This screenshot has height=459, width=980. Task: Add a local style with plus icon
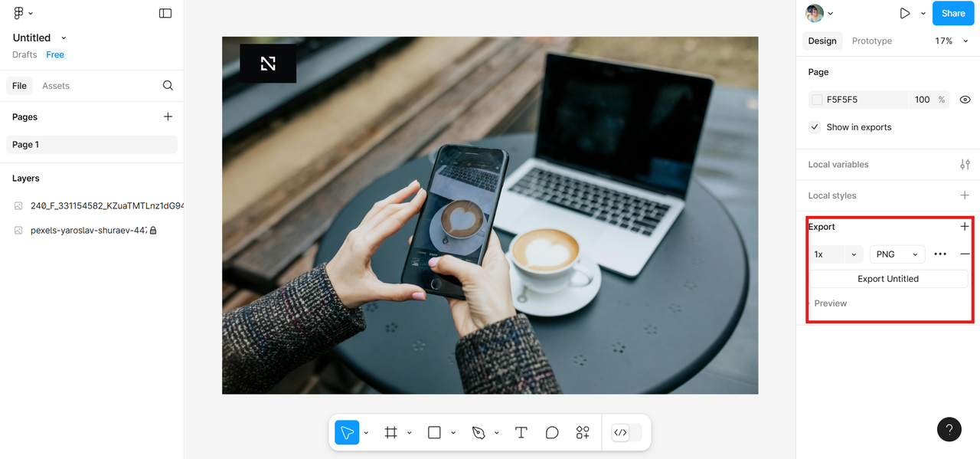[965, 195]
